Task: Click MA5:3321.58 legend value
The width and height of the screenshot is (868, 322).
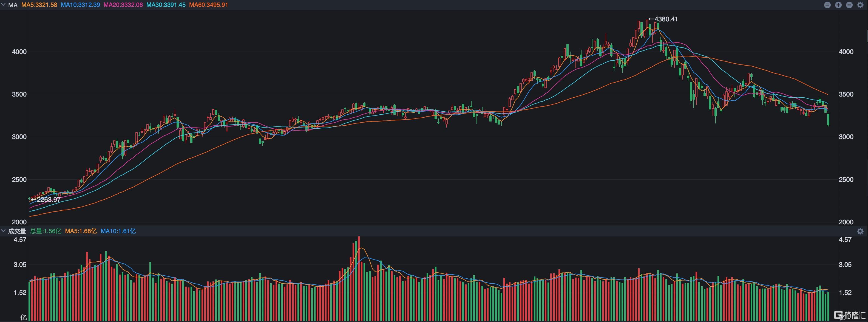Action: click(39, 5)
